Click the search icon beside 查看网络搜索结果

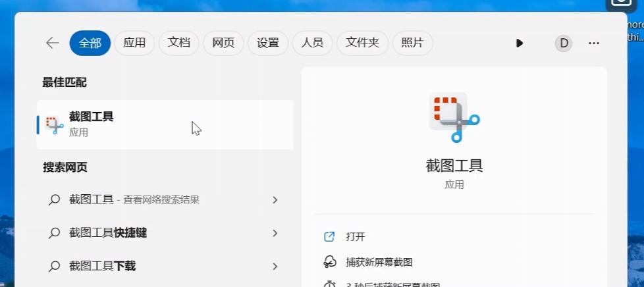coord(54,200)
